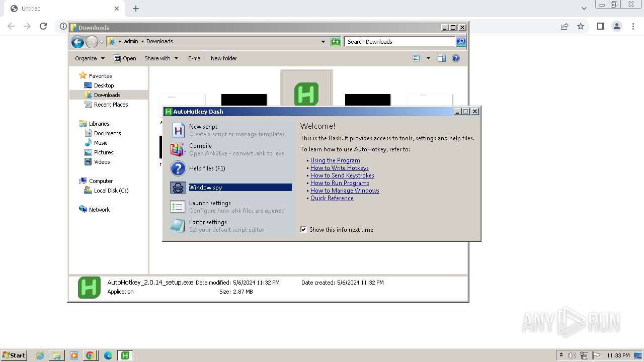The height and width of the screenshot is (362, 644).
Task: Open the Quick Reference link
Action: 332,198
